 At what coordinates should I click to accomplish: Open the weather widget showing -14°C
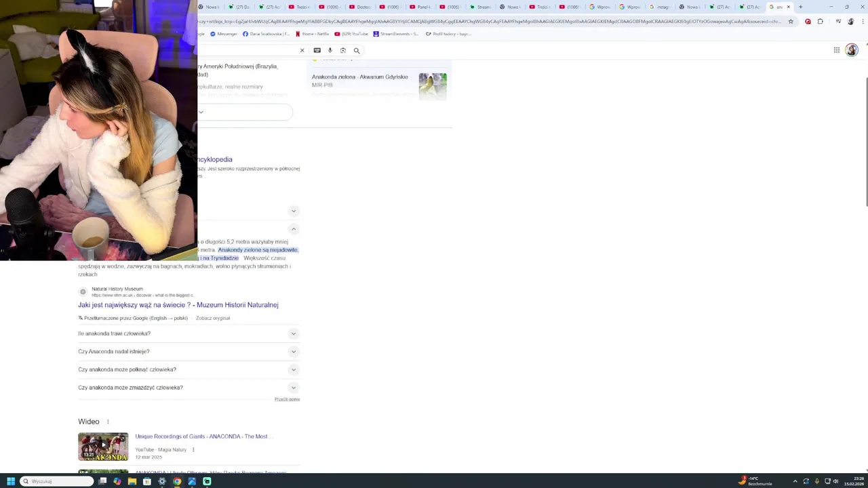[755, 481]
